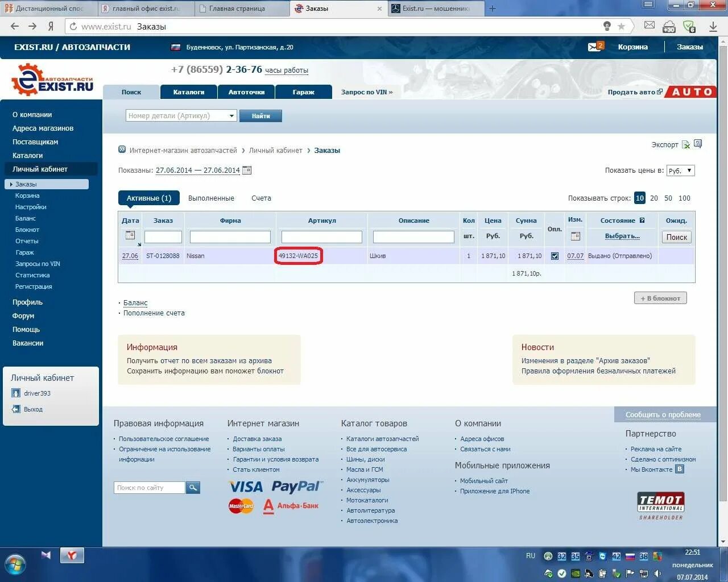Click the 07.07 change date link
The image size is (728, 582).
click(576, 256)
